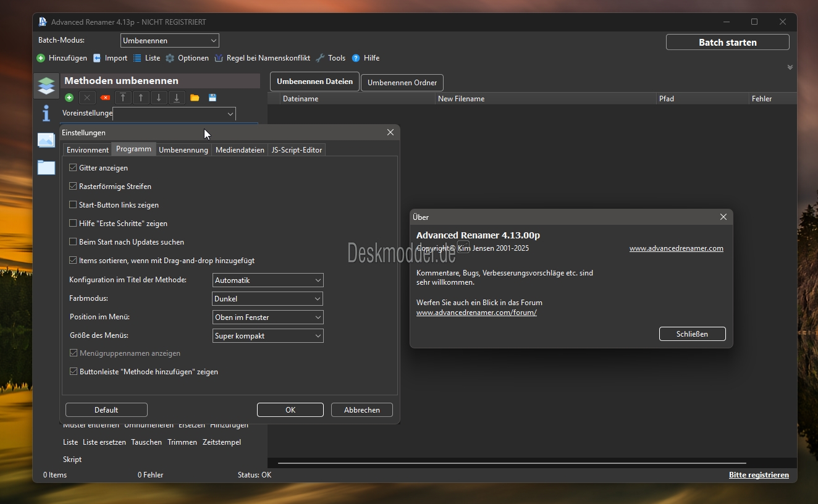Open the advancedrenamer.com/forum link
Screen dimensions: 818x504
click(x=476, y=313)
